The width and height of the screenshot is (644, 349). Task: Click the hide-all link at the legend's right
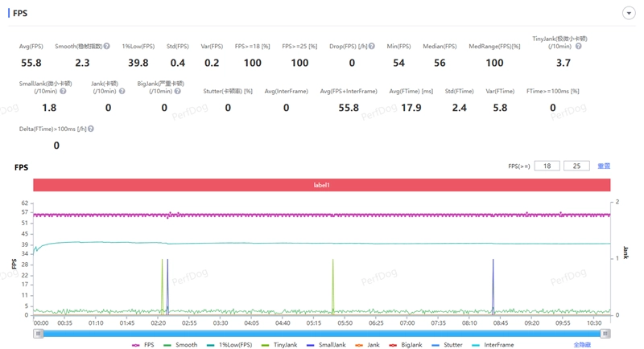coord(582,345)
